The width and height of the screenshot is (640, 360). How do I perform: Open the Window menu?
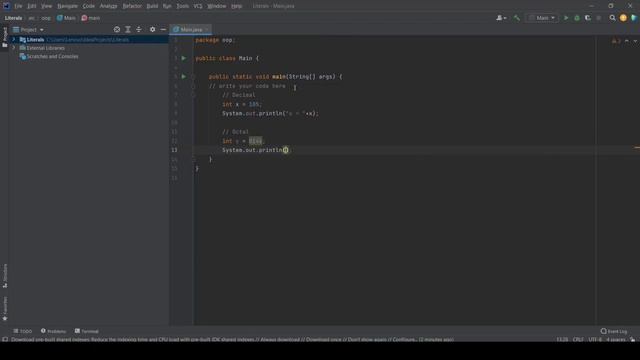coord(217,6)
